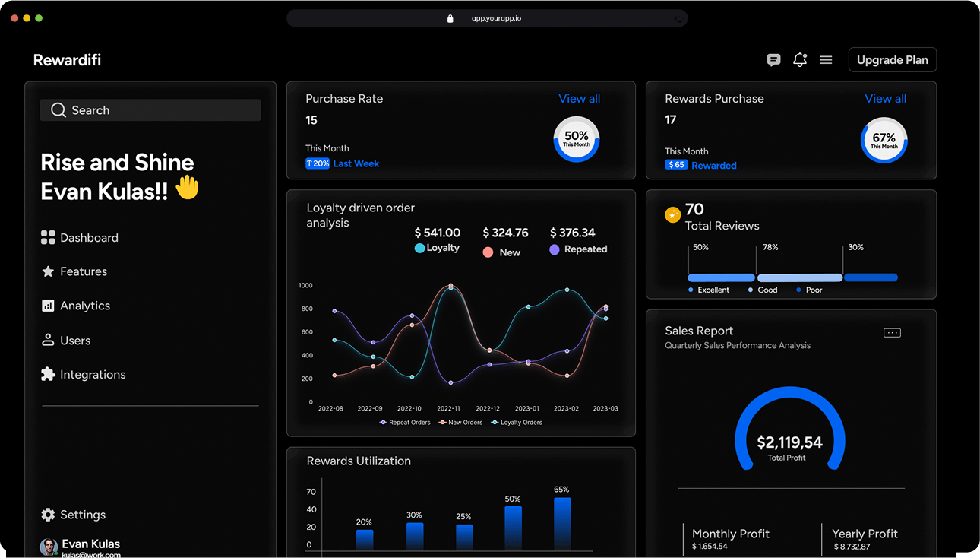This screenshot has height=558, width=980.
Task: View all in Rewards Purchase card
Action: click(885, 99)
